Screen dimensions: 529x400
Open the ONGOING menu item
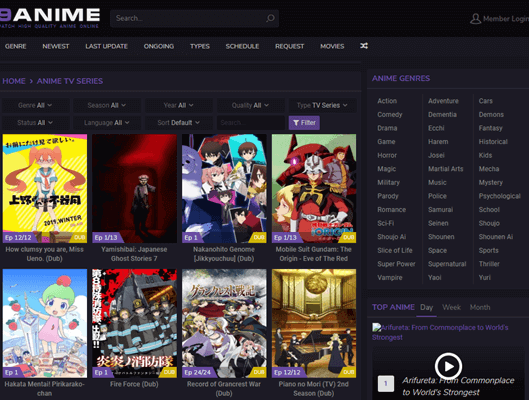click(159, 46)
